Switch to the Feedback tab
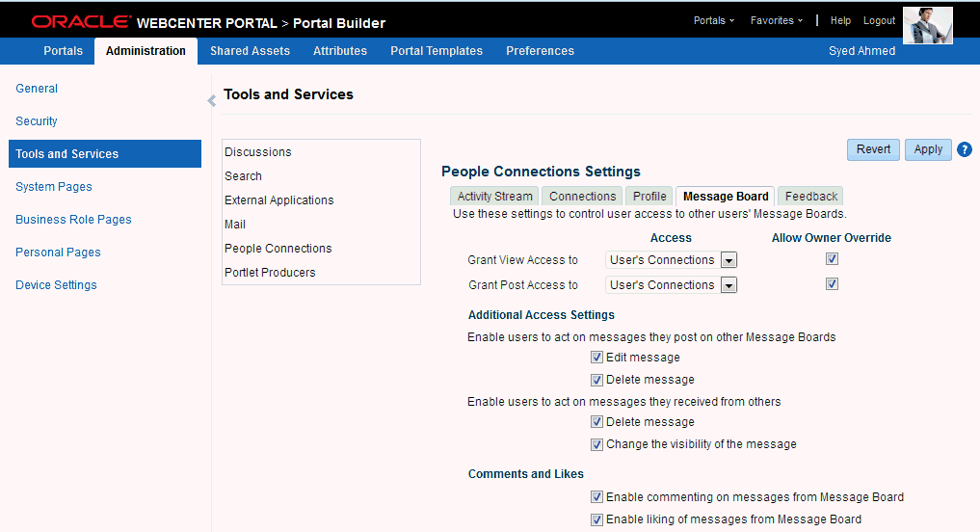The width and height of the screenshot is (980, 532). [811, 197]
